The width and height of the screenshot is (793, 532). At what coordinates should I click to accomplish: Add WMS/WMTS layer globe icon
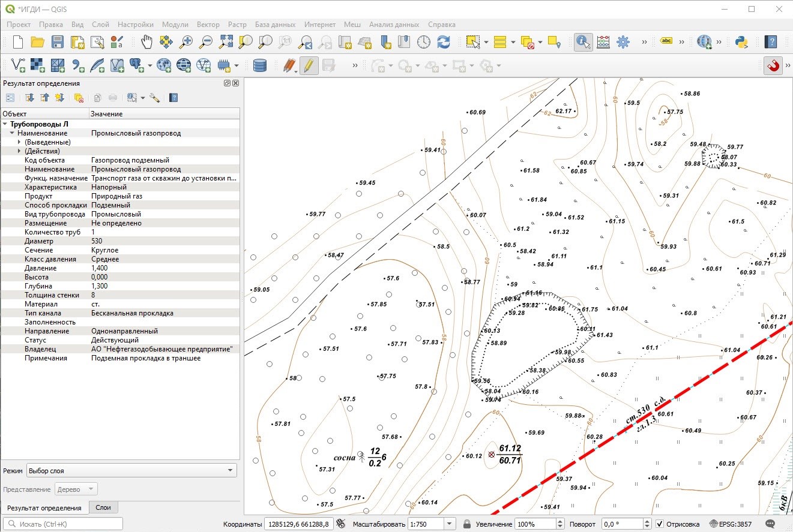click(163, 65)
